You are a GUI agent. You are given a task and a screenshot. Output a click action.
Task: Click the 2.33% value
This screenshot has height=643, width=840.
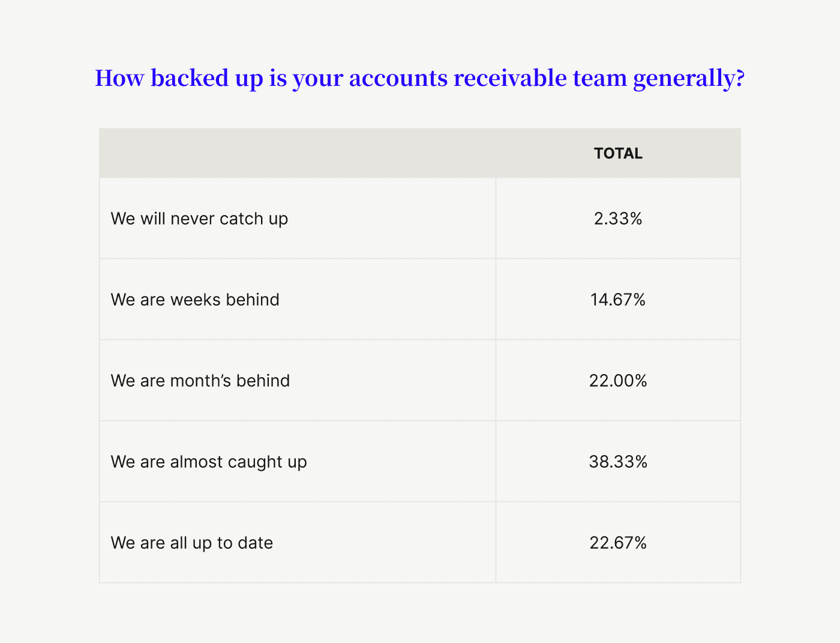pos(618,219)
